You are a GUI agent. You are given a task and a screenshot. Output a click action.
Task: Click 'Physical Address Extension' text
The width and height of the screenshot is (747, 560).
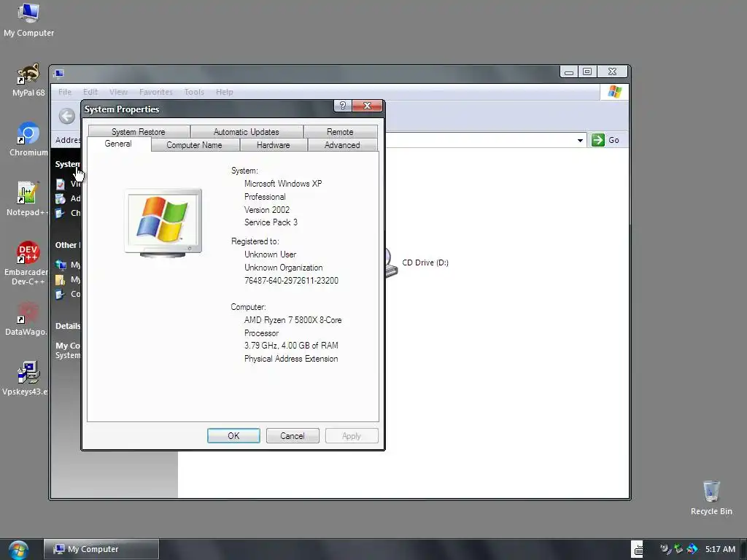[x=291, y=359]
